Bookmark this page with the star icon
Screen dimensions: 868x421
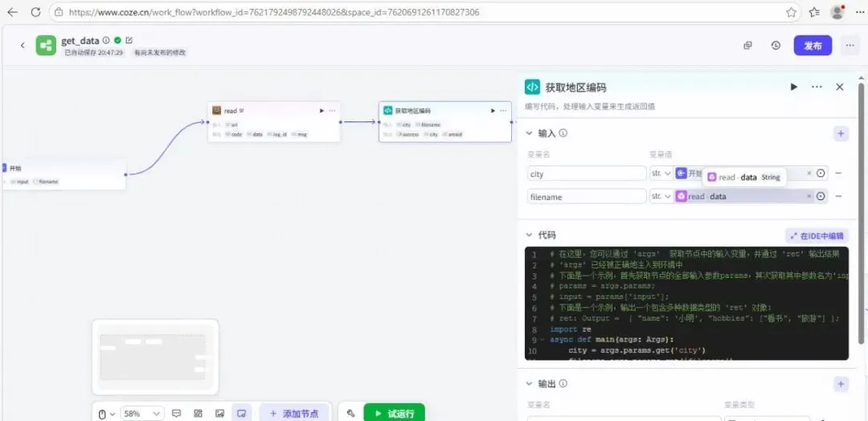tap(791, 12)
